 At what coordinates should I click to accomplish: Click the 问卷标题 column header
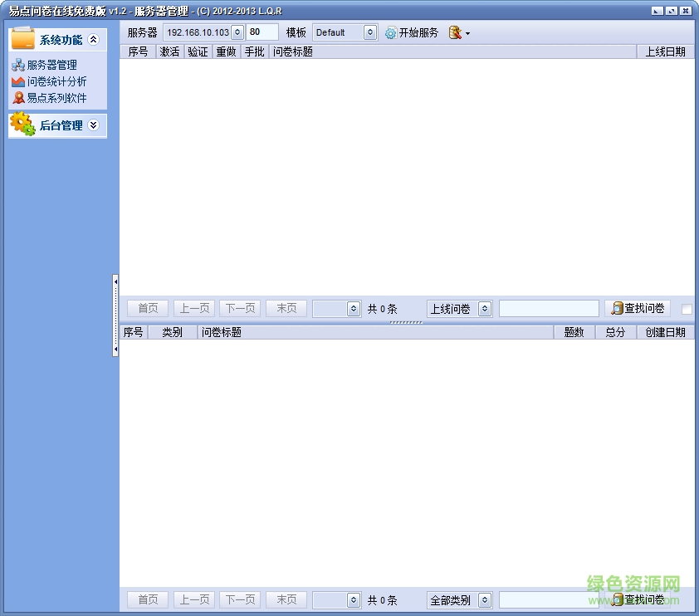point(293,51)
